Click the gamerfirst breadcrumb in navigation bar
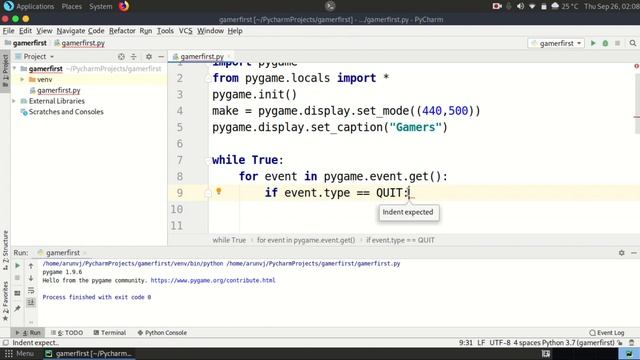 click(x=26, y=43)
